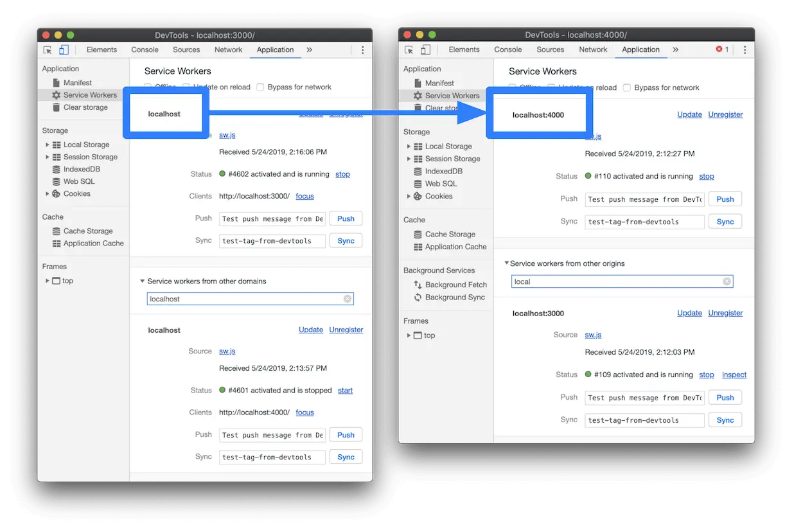
Task: Select Web SQL in localhost:4000 window
Action: click(x=441, y=184)
